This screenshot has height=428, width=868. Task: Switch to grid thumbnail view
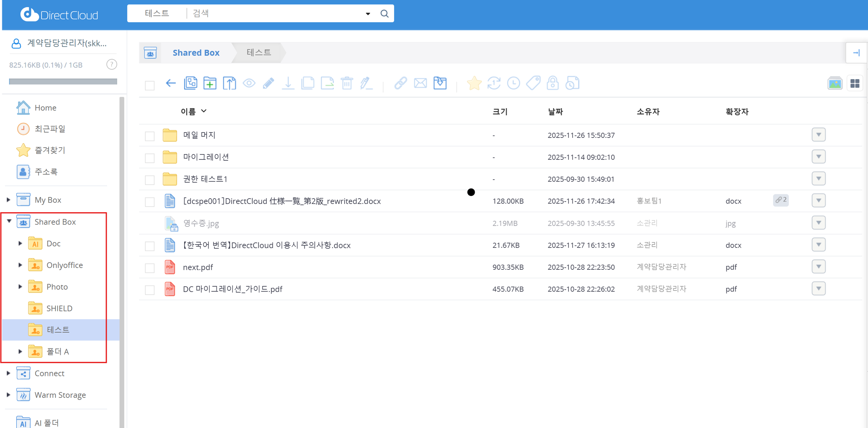855,83
